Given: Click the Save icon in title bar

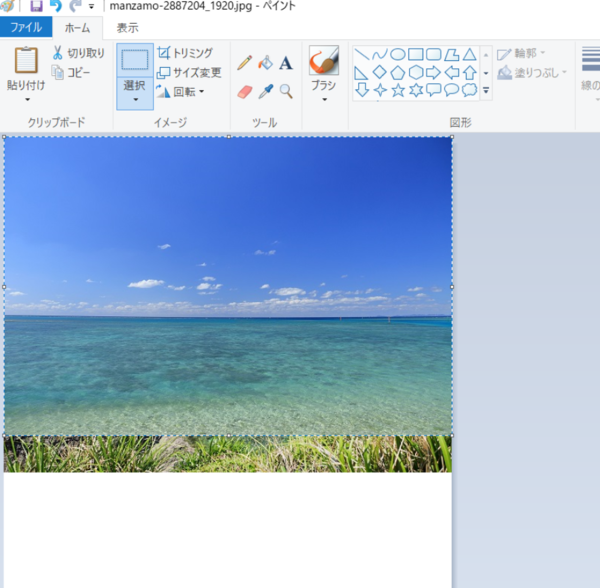Looking at the screenshot, I should (36, 5).
